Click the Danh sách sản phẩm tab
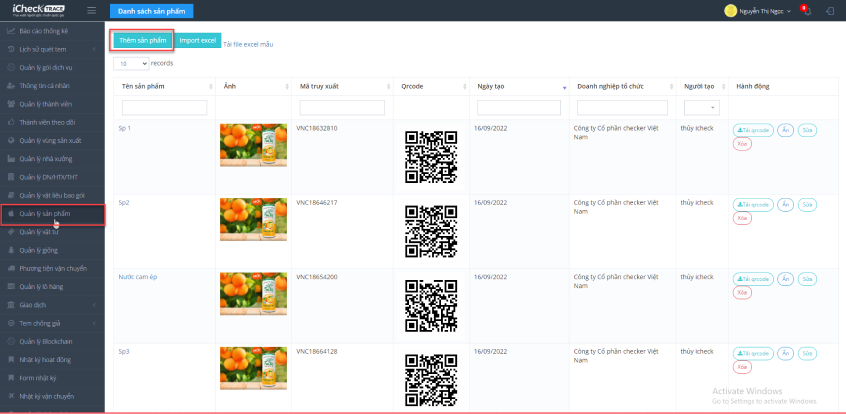The height and width of the screenshot is (414, 846). pos(152,11)
